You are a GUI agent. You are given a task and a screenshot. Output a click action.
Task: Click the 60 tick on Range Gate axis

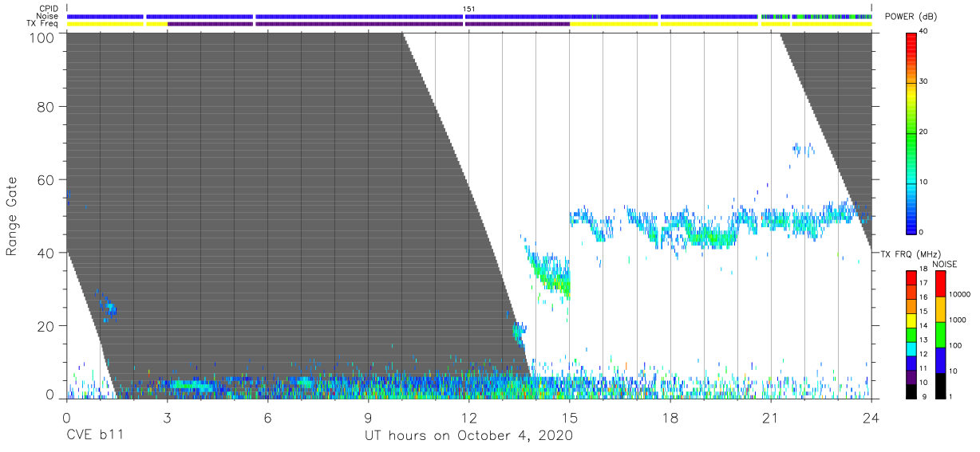tap(46, 179)
